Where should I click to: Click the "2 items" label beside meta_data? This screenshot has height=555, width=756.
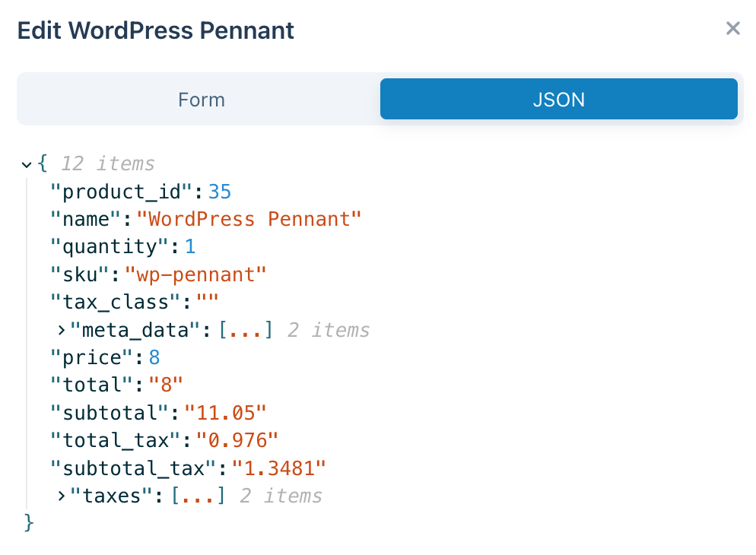[329, 331]
